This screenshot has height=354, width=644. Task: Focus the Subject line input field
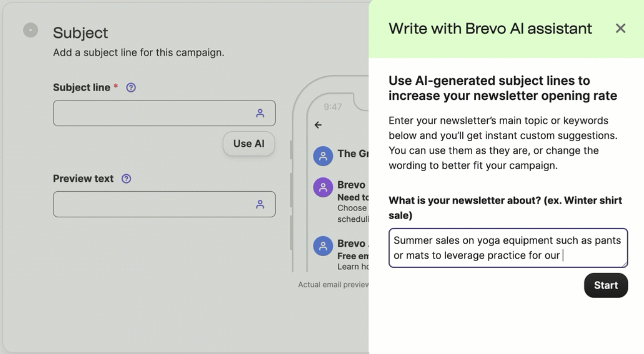click(x=152, y=113)
